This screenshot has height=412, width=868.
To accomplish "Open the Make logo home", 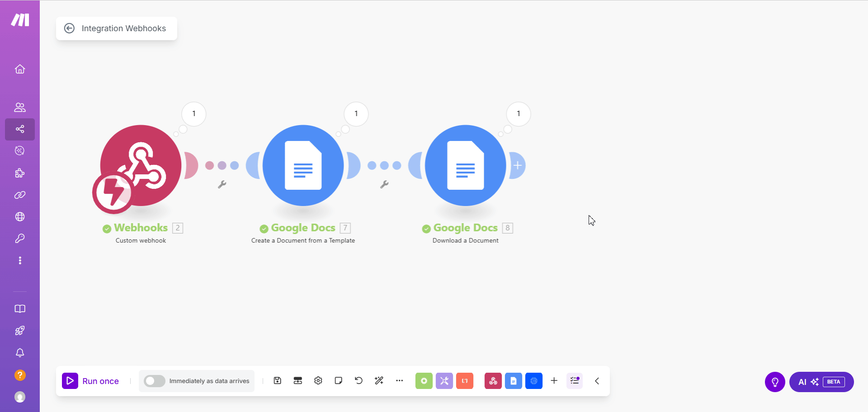I will pyautogui.click(x=20, y=20).
